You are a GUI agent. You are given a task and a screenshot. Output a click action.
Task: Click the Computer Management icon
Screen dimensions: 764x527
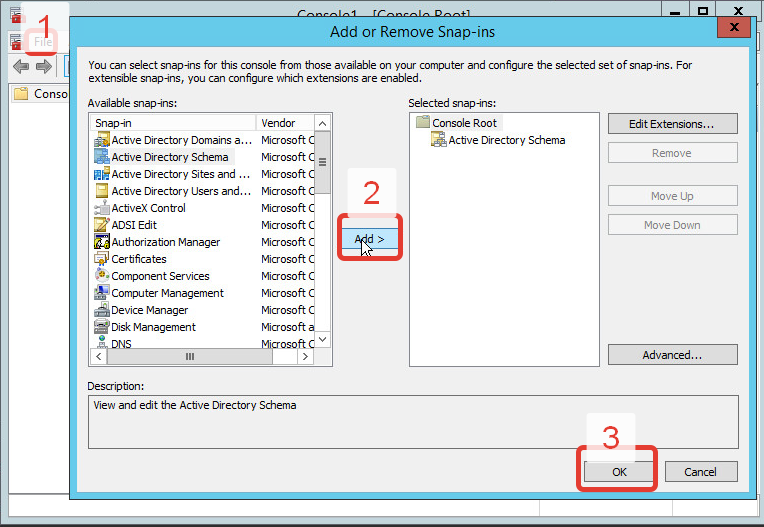[x=102, y=293]
